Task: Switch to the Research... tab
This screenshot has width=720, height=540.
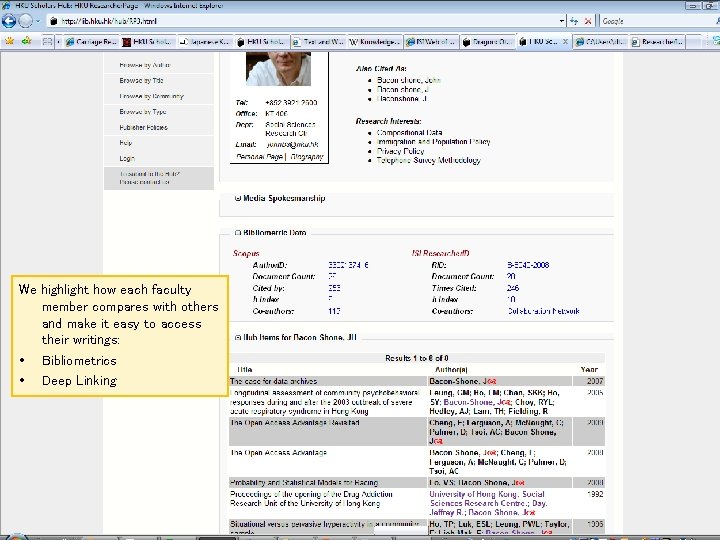Action: [657, 42]
